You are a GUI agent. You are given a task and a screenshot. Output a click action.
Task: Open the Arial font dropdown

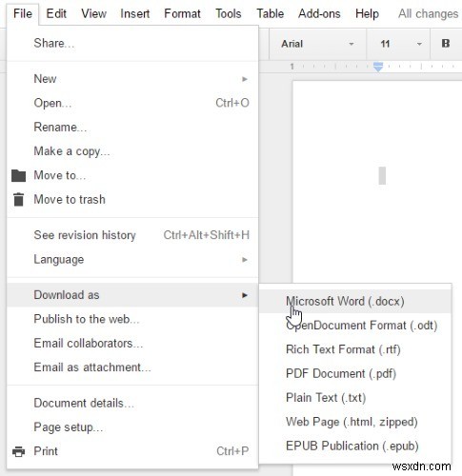click(317, 44)
